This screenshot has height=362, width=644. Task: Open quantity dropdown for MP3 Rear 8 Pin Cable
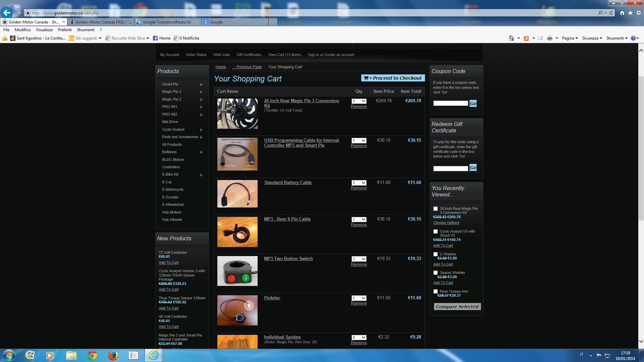point(359,220)
